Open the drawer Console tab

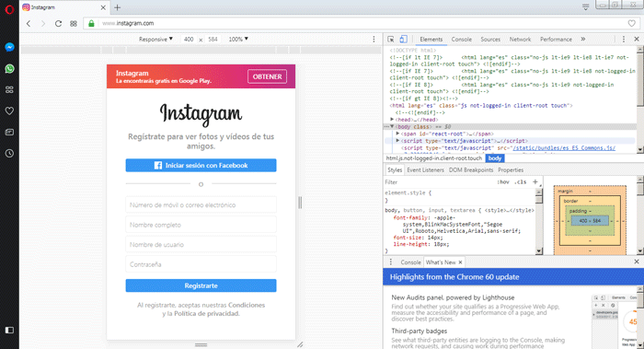tap(410, 262)
